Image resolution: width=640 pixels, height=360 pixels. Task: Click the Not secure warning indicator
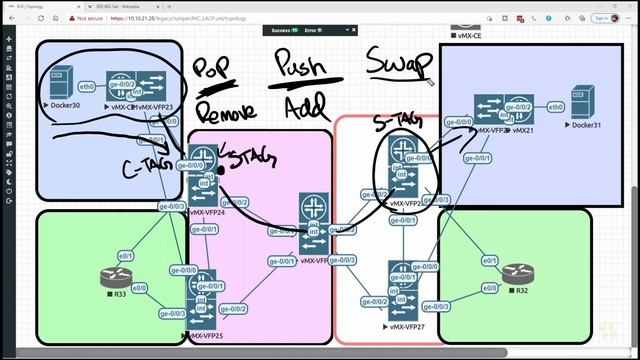86,18
